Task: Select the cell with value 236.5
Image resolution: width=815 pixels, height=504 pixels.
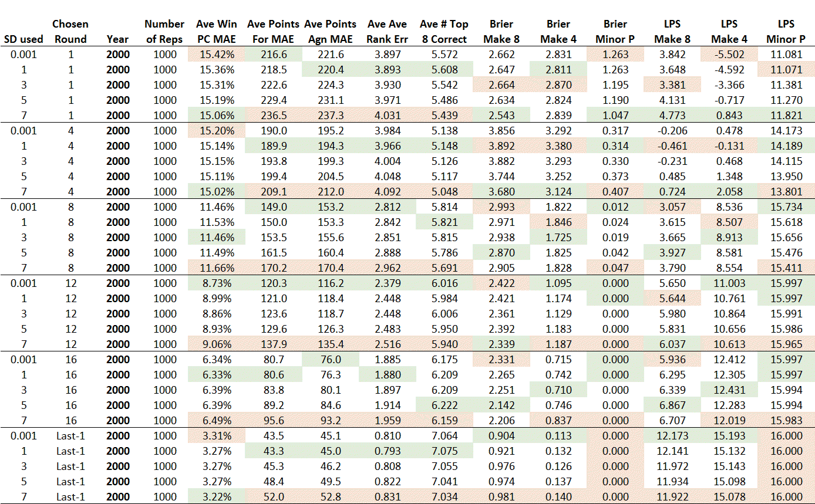Action: pyautogui.click(x=274, y=116)
